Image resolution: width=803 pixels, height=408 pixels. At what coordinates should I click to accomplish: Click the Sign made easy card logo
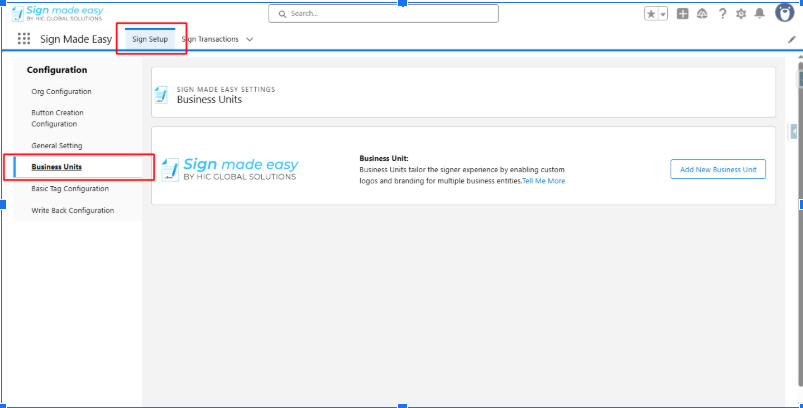pos(230,169)
